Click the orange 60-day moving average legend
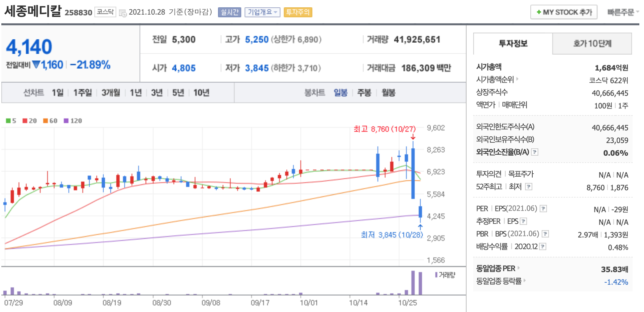Image resolution: width=644 pixels, height=312 pixels. 50,121
